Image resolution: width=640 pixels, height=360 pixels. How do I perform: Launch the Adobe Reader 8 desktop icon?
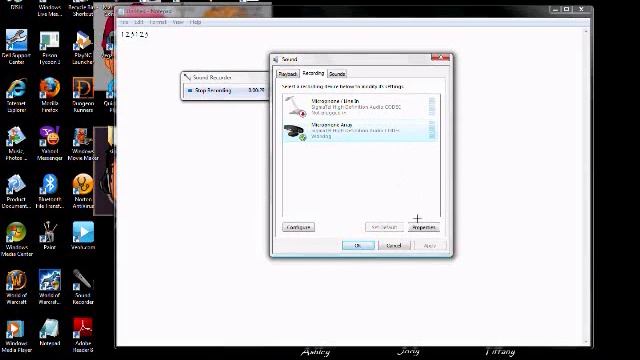[x=83, y=336]
